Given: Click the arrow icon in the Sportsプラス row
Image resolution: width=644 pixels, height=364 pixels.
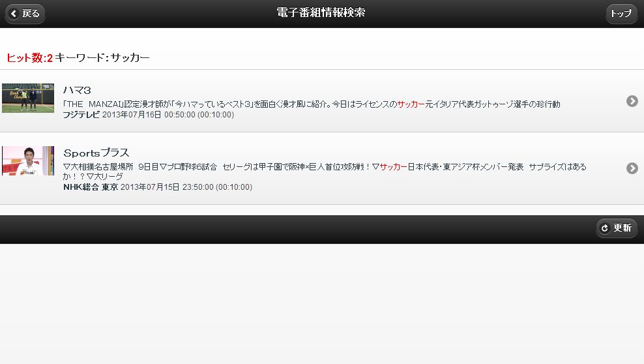Looking at the screenshot, I should [x=632, y=168].
